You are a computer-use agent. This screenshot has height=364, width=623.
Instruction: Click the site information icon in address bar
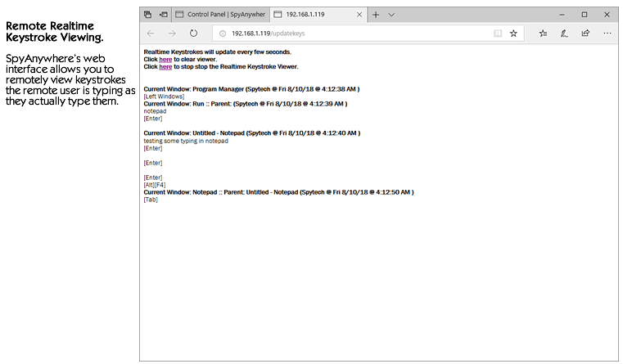coord(223,34)
